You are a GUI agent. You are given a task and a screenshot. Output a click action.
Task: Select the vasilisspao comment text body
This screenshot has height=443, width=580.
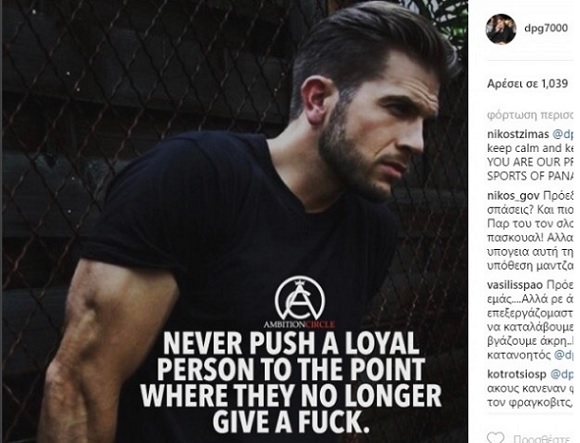click(531, 320)
